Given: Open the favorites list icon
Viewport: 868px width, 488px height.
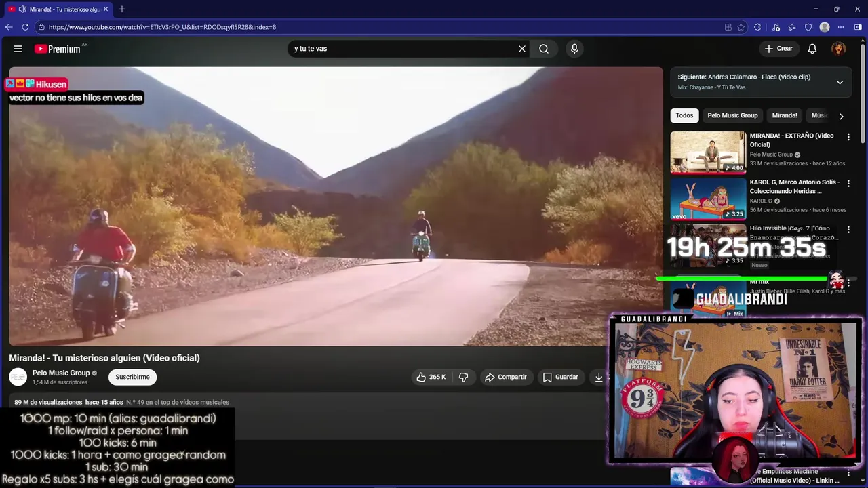Looking at the screenshot, I should click(x=792, y=27).
